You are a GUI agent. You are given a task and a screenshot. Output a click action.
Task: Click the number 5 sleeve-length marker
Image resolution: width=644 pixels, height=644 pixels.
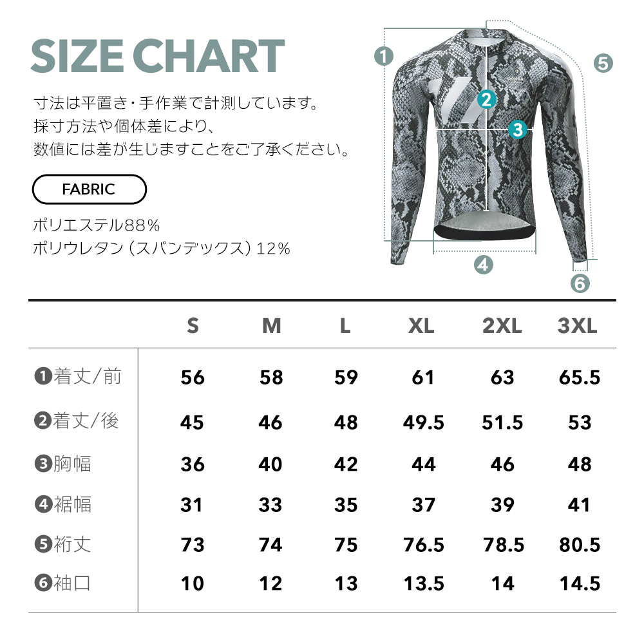(x=603, y=64)
